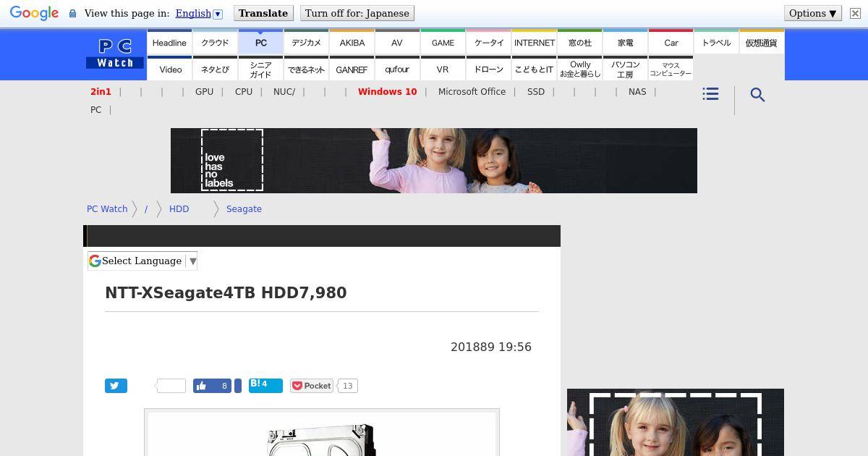The image size is (868, 456).
Task: Select the PC tab
Action: coord(260,42)
